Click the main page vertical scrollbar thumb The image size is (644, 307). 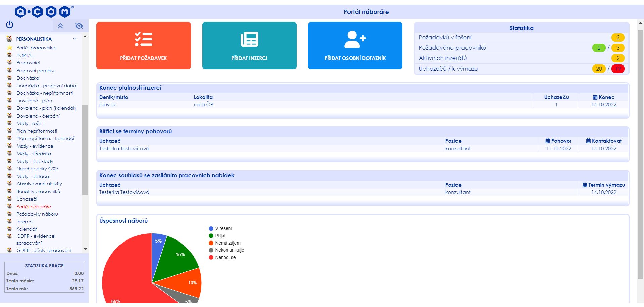[x=640, y=155]
